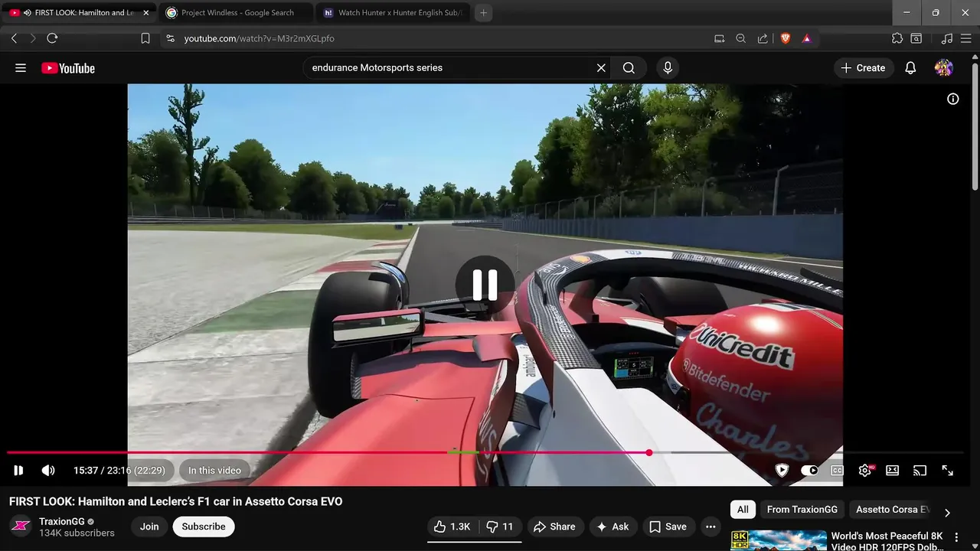Open the player settings gear
This screenshot has height=551, width=980.
tap(865, 471)
